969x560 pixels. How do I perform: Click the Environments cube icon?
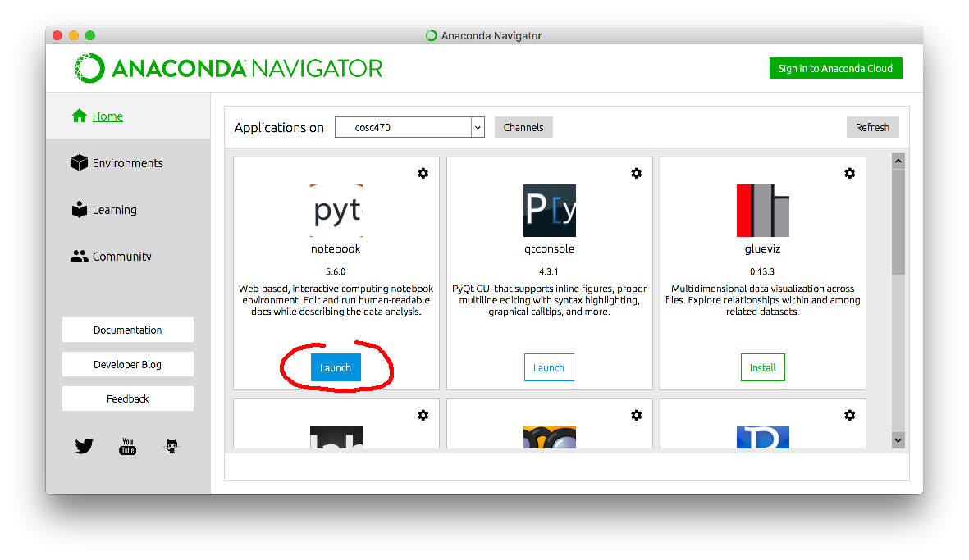79,162
